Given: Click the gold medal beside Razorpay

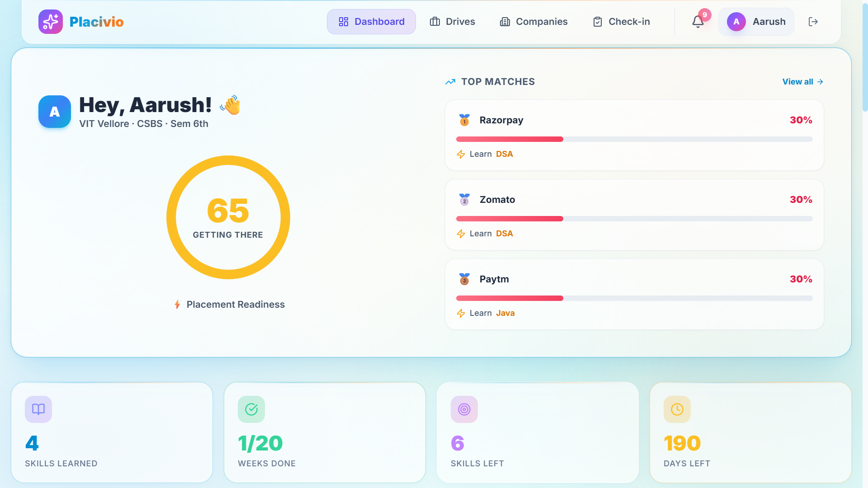Looking at the screenshot, I should pyautogui.click(x=464, y=120).
